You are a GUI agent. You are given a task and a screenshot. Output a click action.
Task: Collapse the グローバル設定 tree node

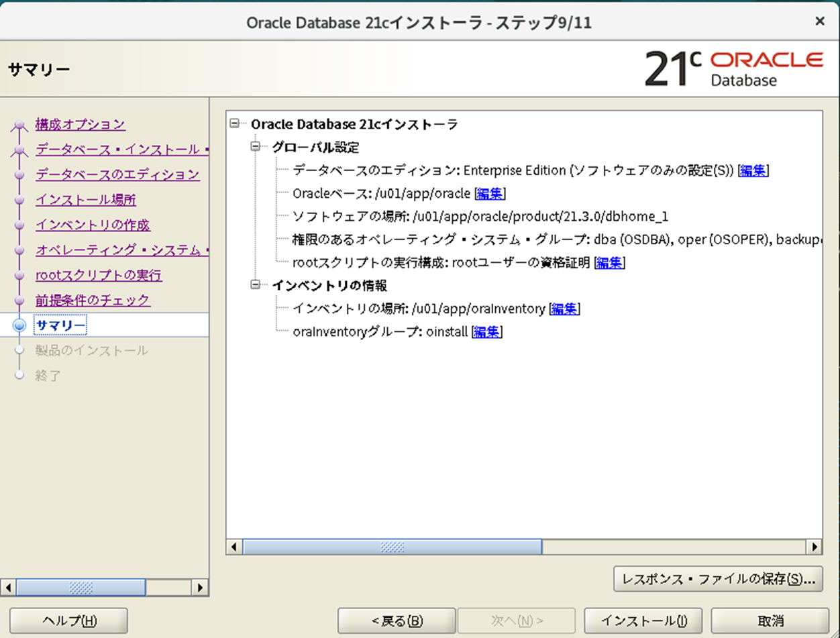[255, 147]
